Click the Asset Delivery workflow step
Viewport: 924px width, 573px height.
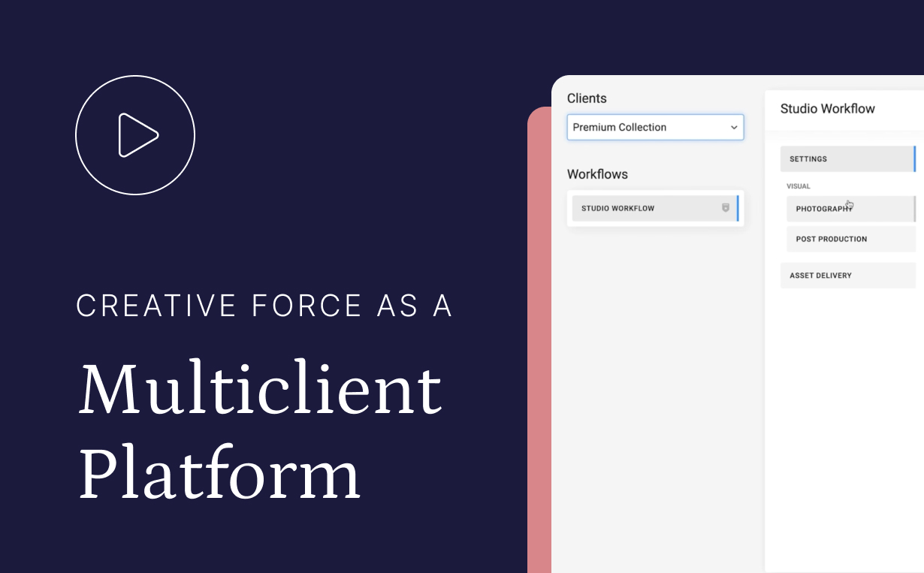click(847, 275)
